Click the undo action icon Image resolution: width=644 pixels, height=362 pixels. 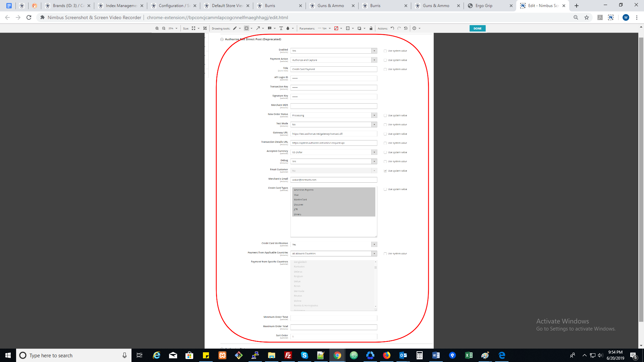[x=392, y=28]
